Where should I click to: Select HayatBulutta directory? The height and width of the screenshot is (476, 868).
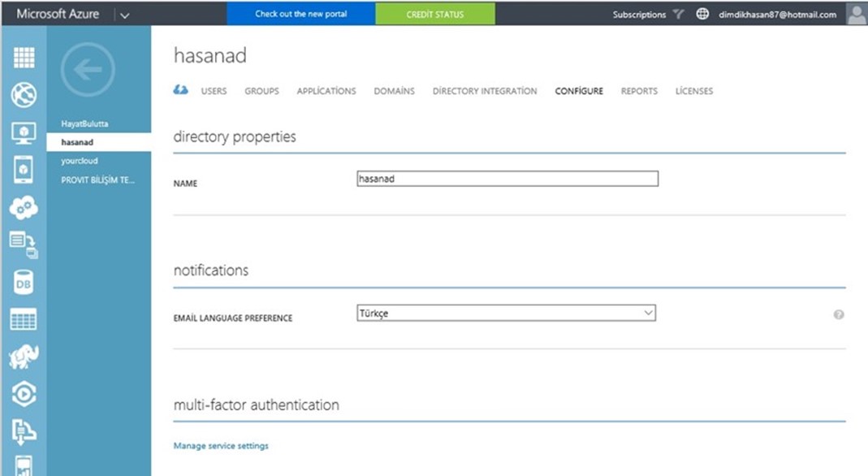pyautogui.click(x=84, y=123)
